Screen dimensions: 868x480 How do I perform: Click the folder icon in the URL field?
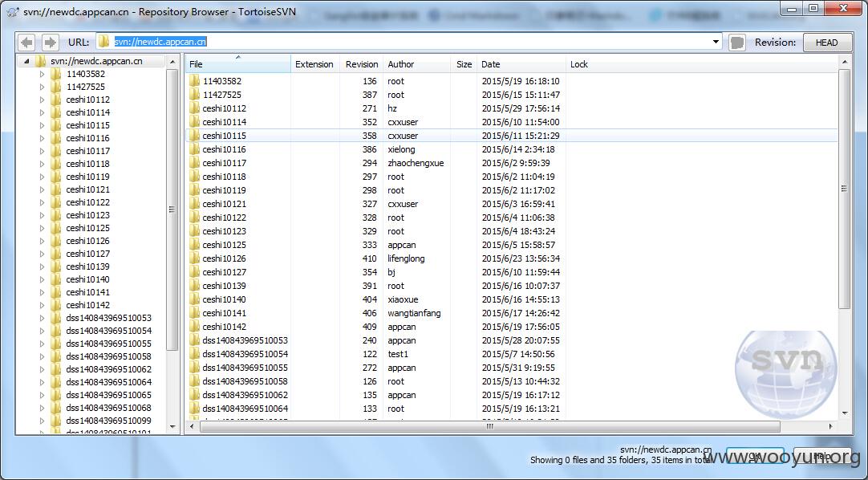point(104,42)
